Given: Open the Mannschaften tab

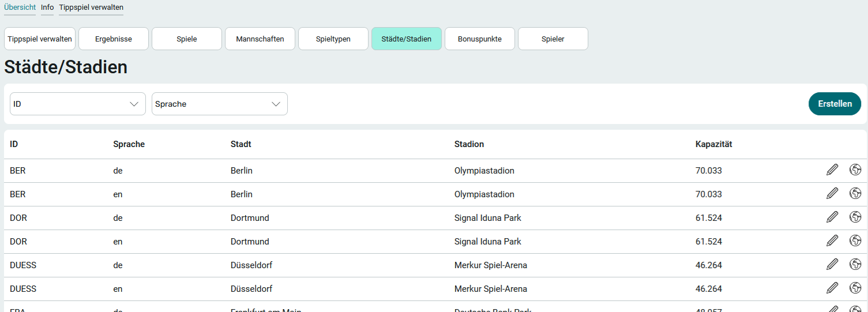Looking at the screenshot, I should [x=260, y=39].
